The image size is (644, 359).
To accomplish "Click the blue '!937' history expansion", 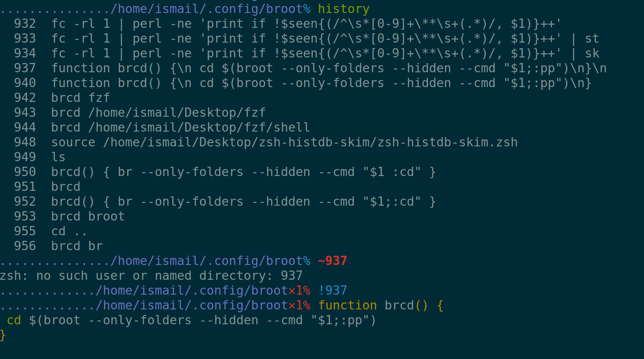I will tap(332, 290).
